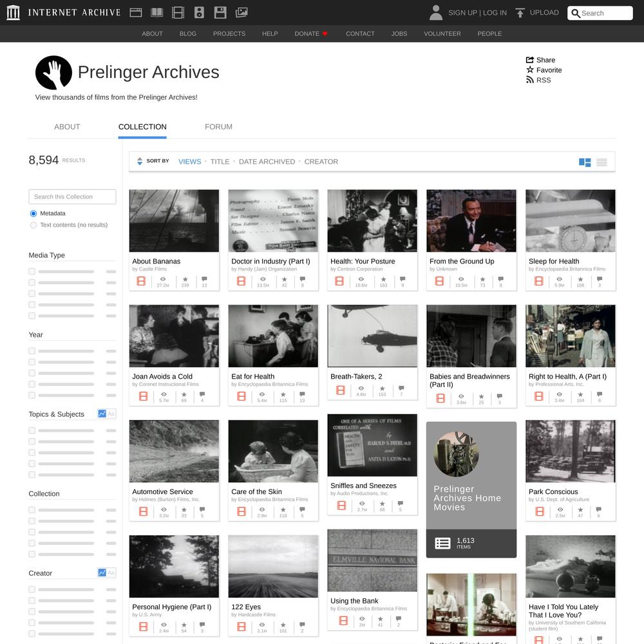
Task: Sort results by DATE ARCHIVED
Action: coord(267,162)
